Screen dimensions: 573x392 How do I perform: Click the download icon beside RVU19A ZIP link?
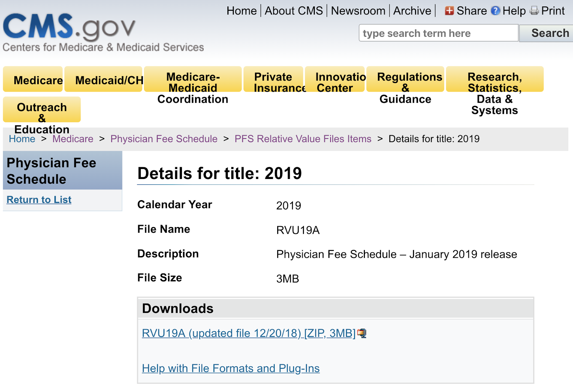[362, 333]
